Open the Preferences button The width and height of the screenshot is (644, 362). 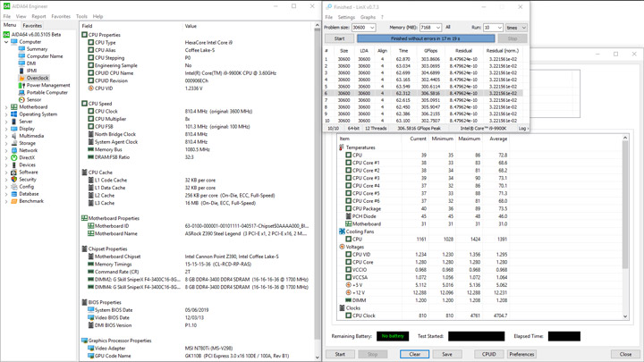click(521, 354)
